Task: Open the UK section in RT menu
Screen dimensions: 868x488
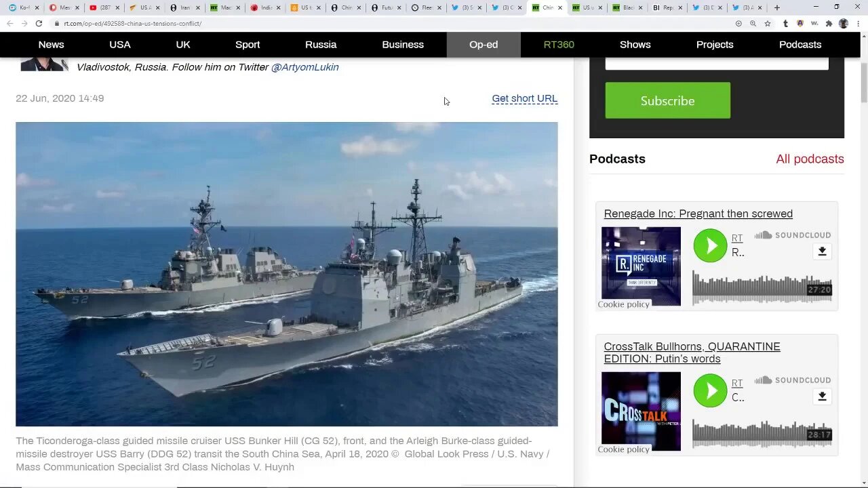Action: pos(183,45)
